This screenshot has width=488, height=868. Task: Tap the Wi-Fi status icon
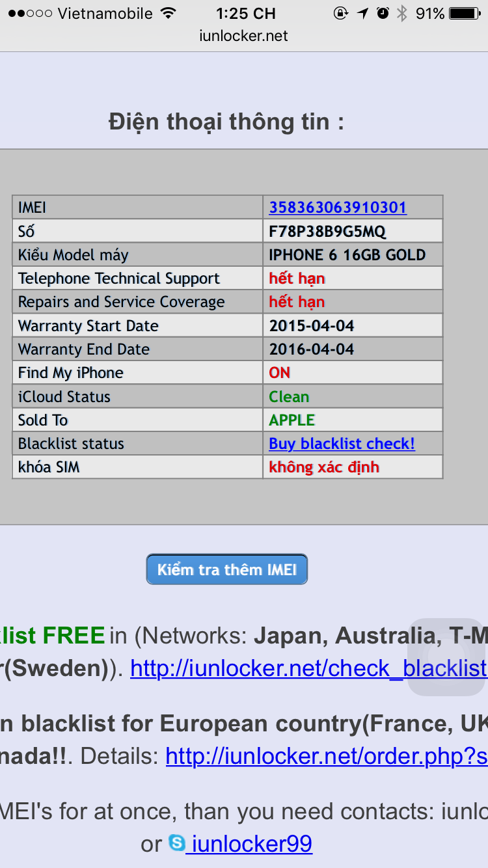[168, 13]
